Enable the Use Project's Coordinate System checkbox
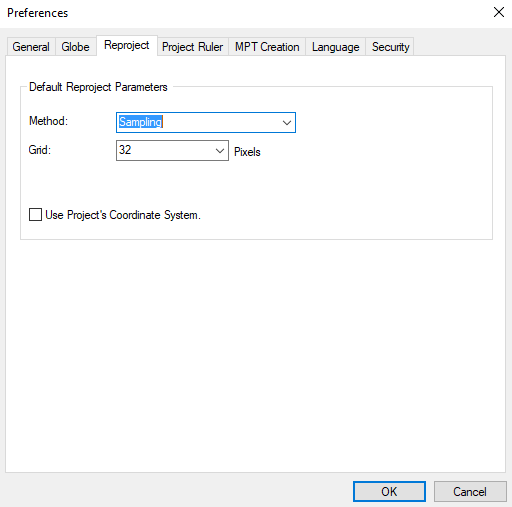 click(x=35, y=215)
